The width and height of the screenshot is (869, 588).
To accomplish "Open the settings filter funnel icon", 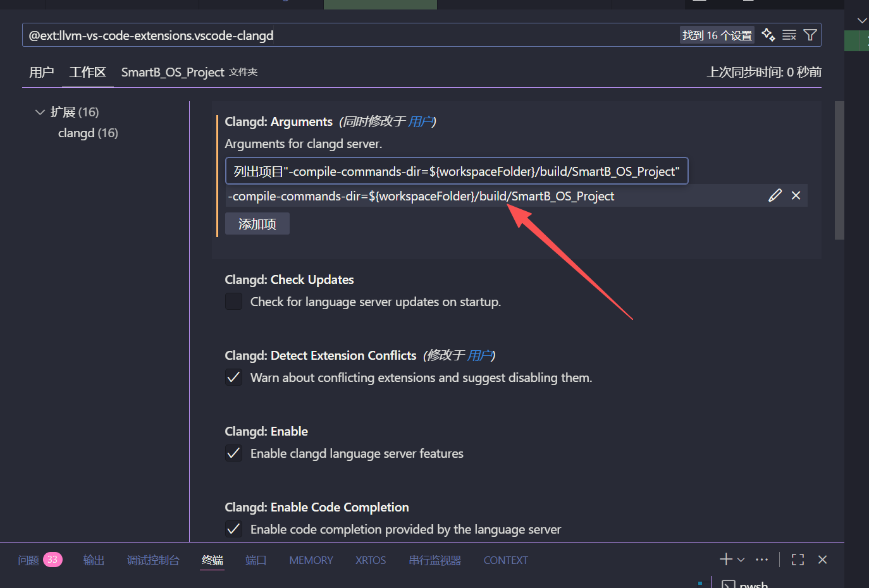I will pos(810,35).
